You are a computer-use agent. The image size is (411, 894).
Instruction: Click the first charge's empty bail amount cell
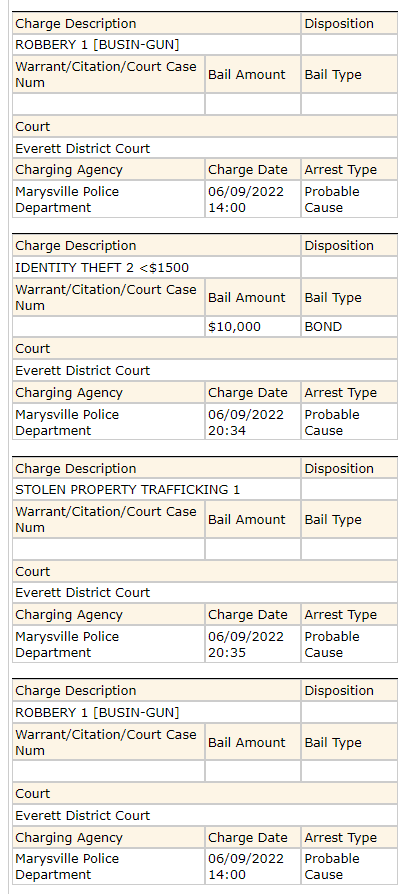[x=253, y=104]
